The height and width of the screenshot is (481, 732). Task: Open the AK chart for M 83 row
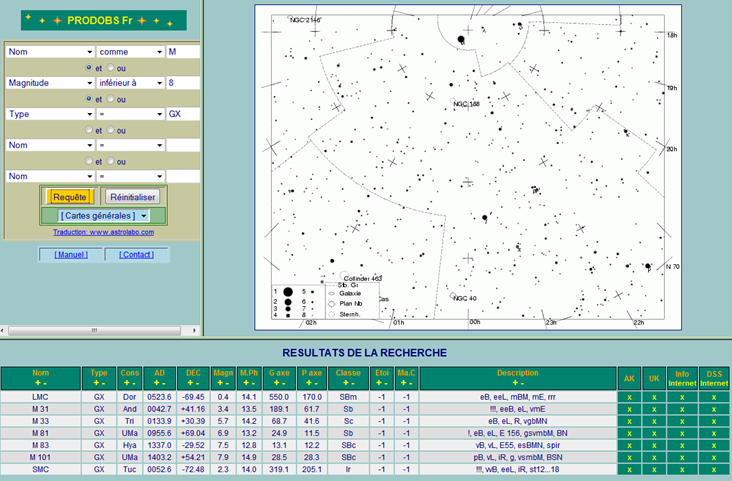(x=629, y=446)
